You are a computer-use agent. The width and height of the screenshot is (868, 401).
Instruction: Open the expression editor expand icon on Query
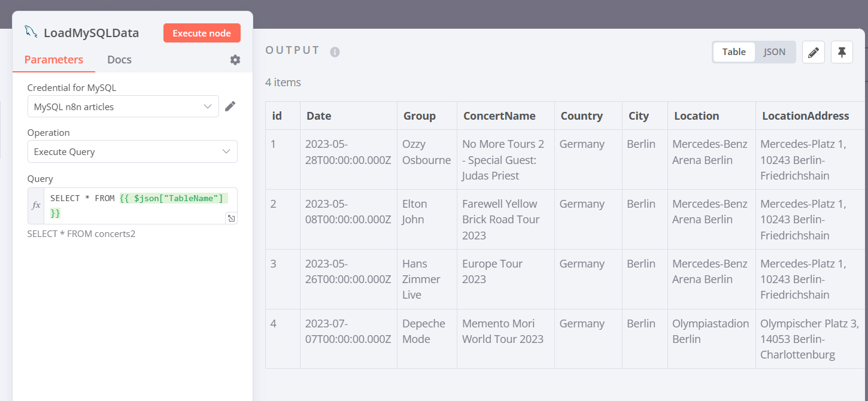point(232,218)
